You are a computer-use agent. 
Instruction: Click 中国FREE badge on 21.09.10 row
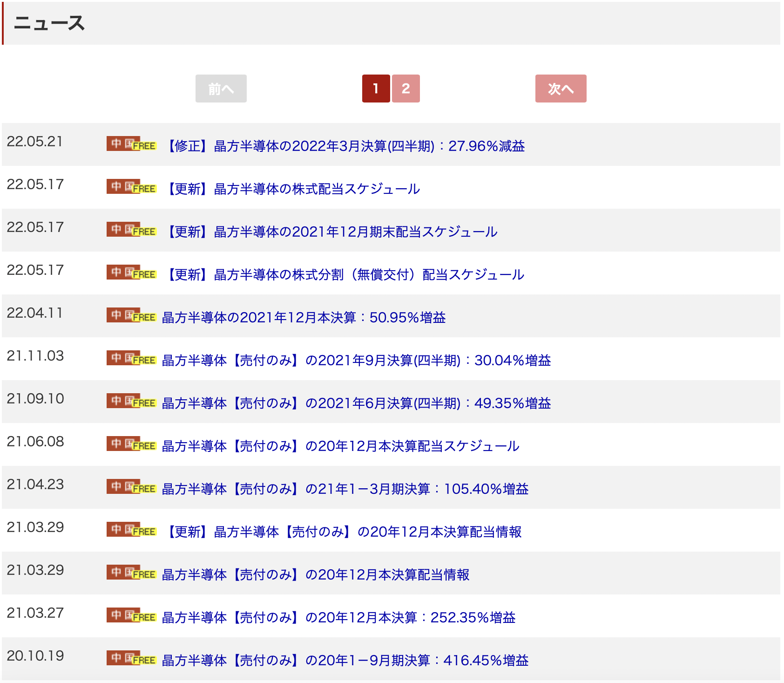click(x=132, y=401)
